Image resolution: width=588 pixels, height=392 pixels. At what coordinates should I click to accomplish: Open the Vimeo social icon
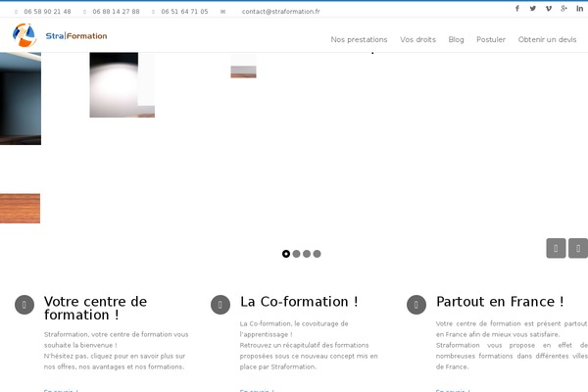(x=548, y=8)
